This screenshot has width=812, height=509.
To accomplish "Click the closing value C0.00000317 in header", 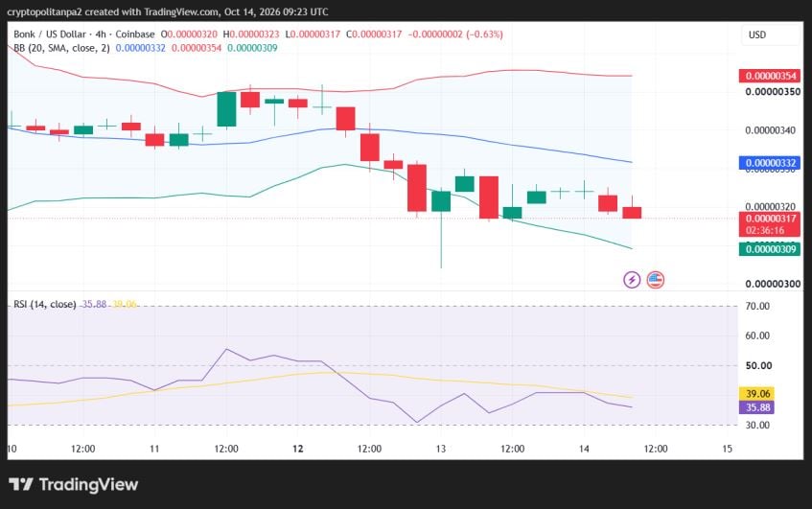I will click(x=374, y=35).
